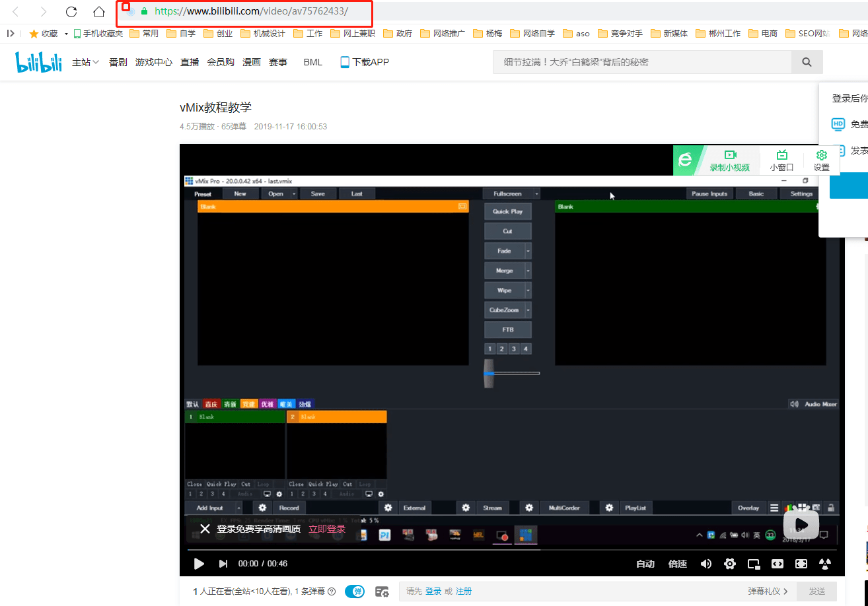Open the 工作 bookmark folder
This screenshot has width=868, height=606.
(308, 33)
